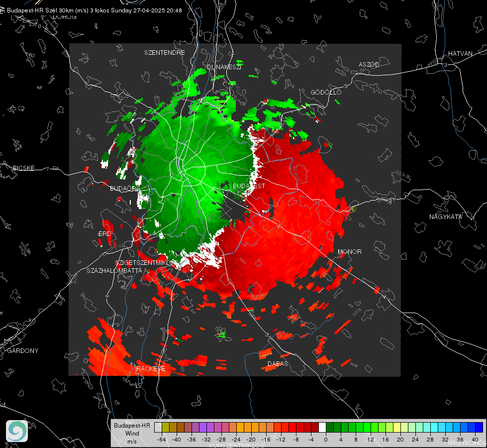Click the NAGYKÁTA town label
487x448 pixels.
(446, 217)
